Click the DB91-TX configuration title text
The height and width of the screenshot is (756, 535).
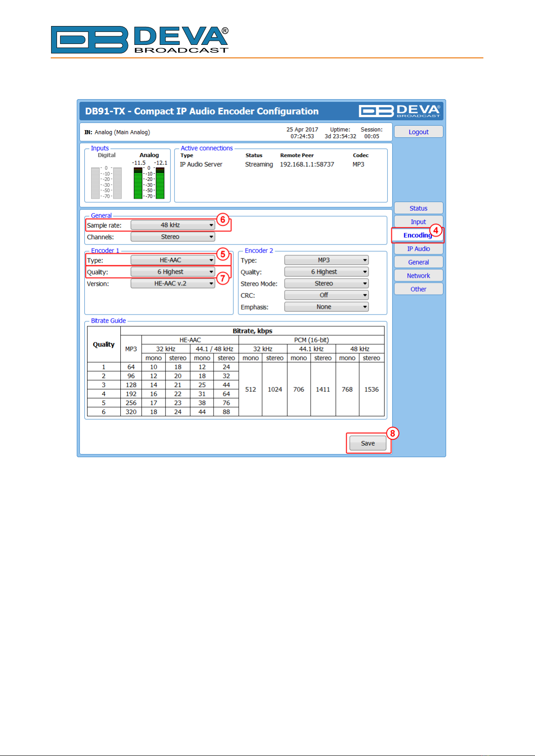pyautogui.click(x=202, y=111)
